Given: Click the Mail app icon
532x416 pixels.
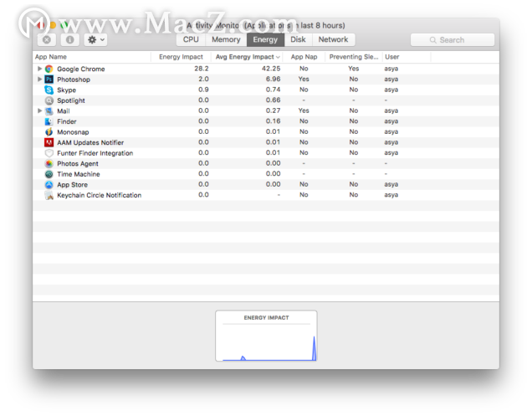Looking at the screenshot, I should click(x=49, y=111).
